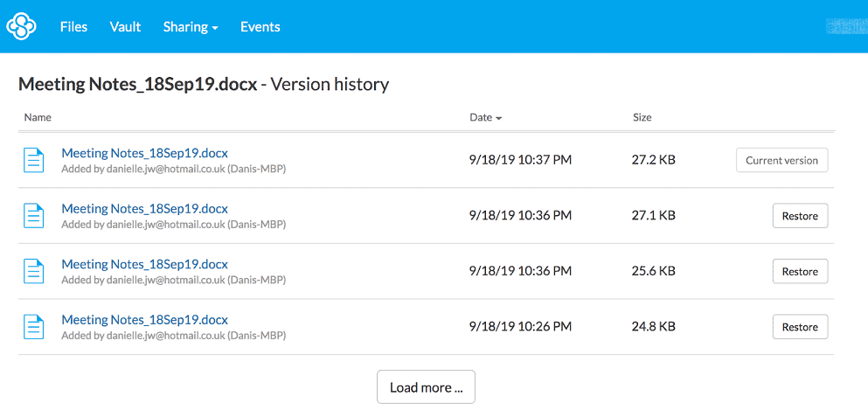The height and width of the screenshot is (417, 868).
Task: Go to the Vault section
Action: [125, 27]
